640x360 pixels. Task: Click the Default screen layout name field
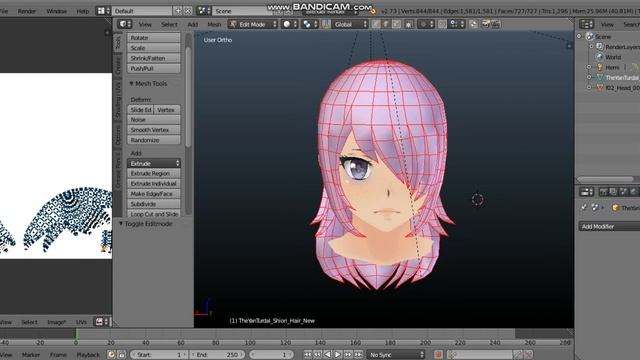pyautogui.click(x=142, y=11)
